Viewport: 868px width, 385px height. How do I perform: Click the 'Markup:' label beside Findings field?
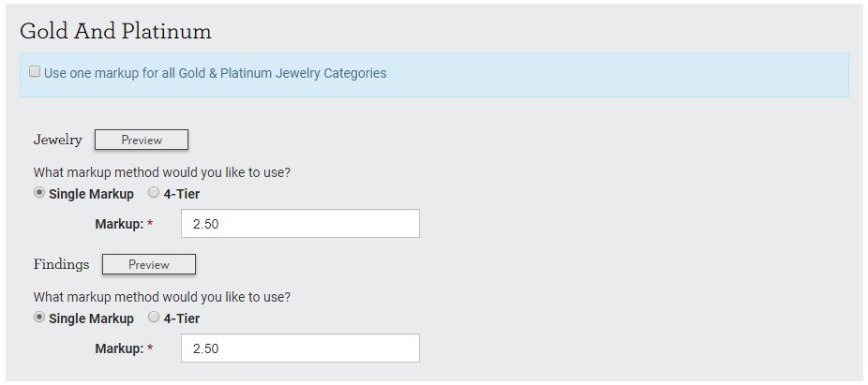[119, 348]
